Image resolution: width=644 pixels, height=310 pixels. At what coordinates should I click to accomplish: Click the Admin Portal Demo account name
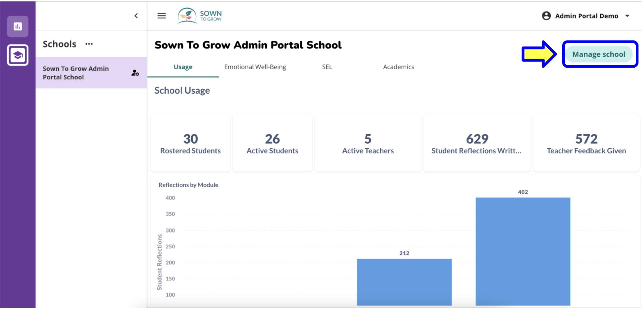tap(587, 16)
